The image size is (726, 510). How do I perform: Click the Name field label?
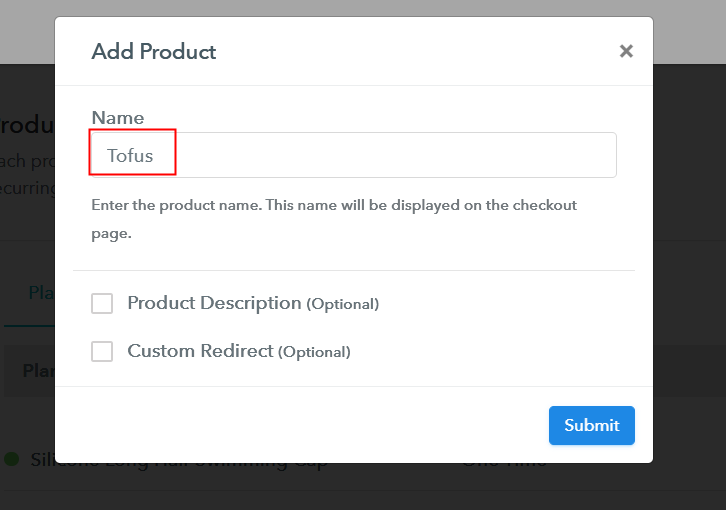click(x=118, y=118)
